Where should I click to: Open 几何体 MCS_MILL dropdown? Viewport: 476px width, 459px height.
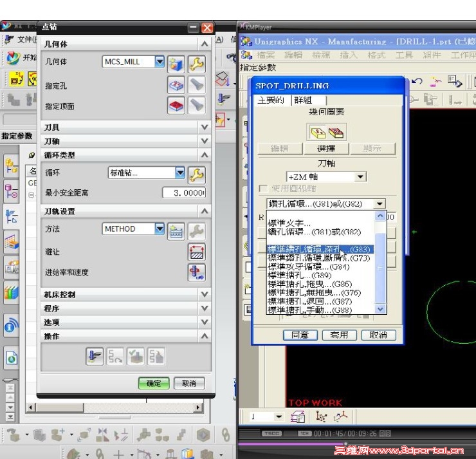coord(160,62)
